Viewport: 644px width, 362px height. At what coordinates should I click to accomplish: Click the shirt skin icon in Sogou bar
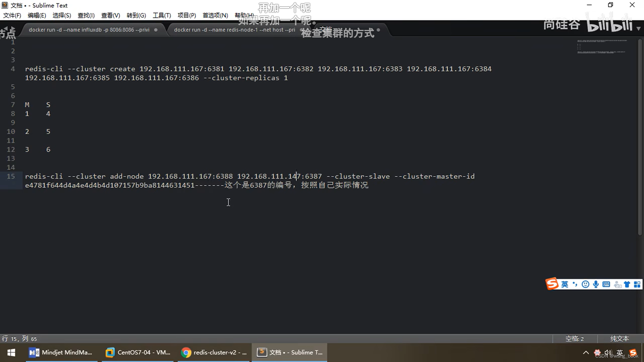point(627,285)
